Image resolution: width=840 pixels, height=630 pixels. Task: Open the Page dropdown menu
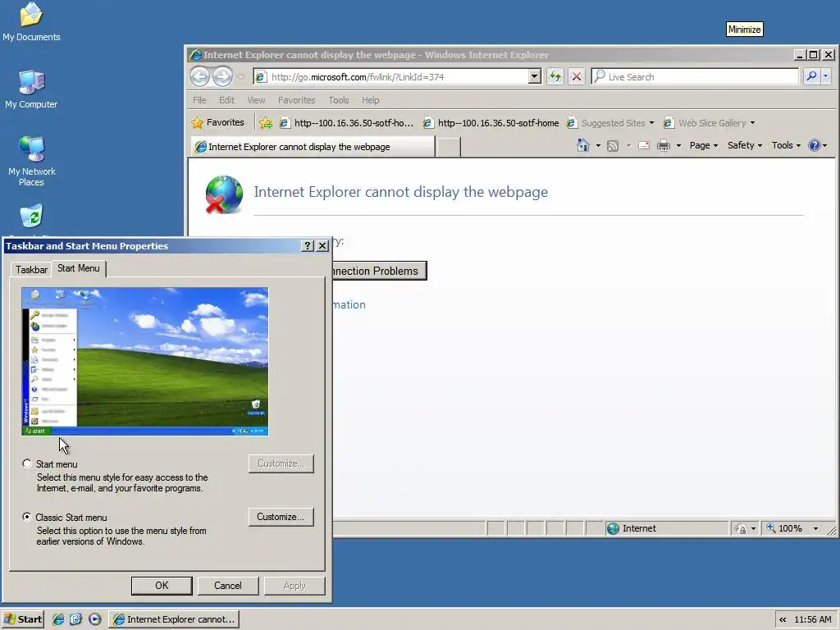(x=703, y=145)
